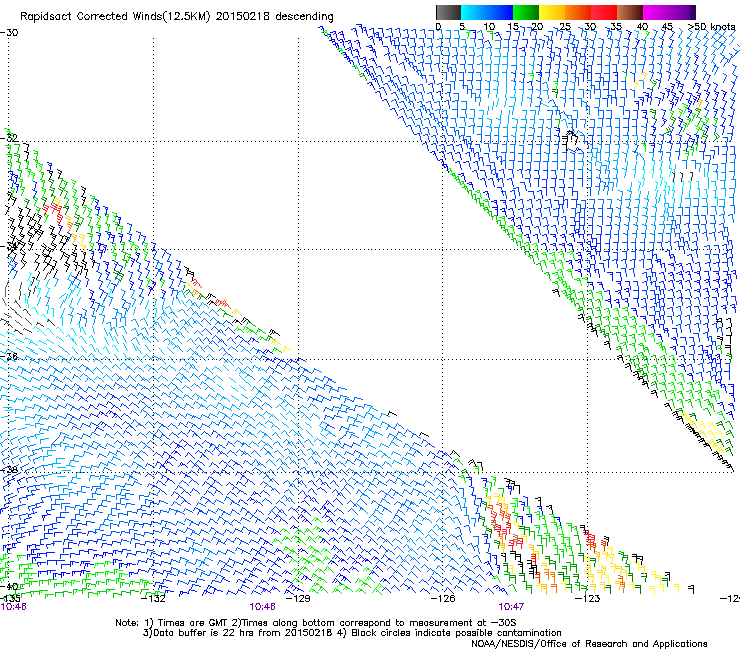
Task: Click the purple '10:46' label near -129
Action: coord(262,607)
